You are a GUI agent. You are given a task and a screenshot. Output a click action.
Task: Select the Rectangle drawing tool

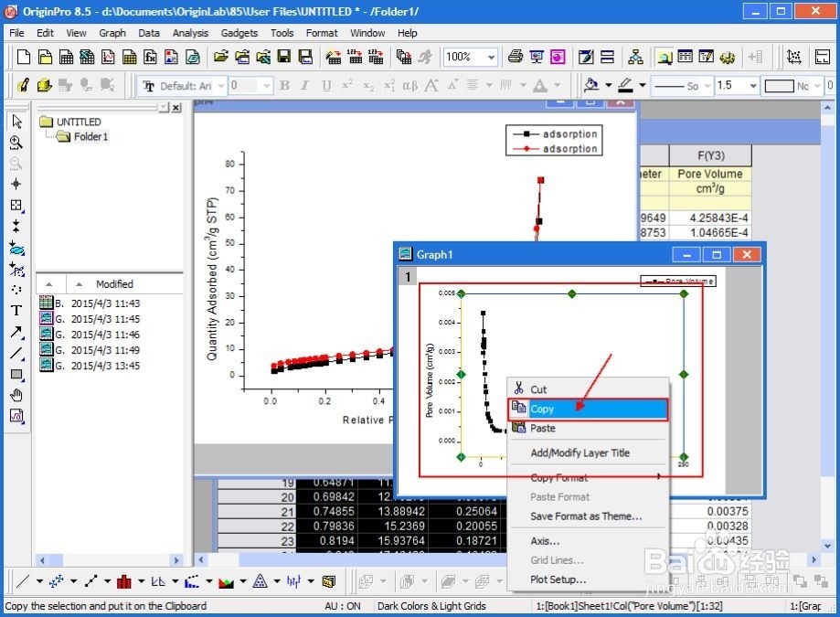point(16,375)
